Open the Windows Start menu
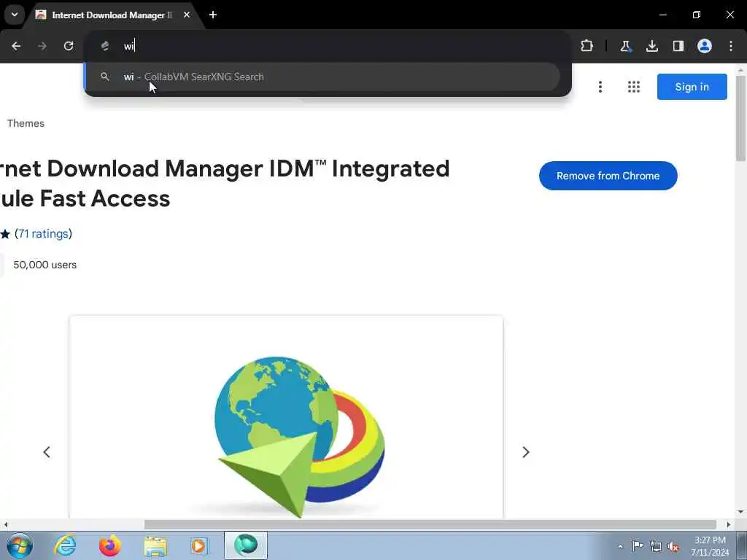Viewport: 747px width, 560px height. coord(20,545)
